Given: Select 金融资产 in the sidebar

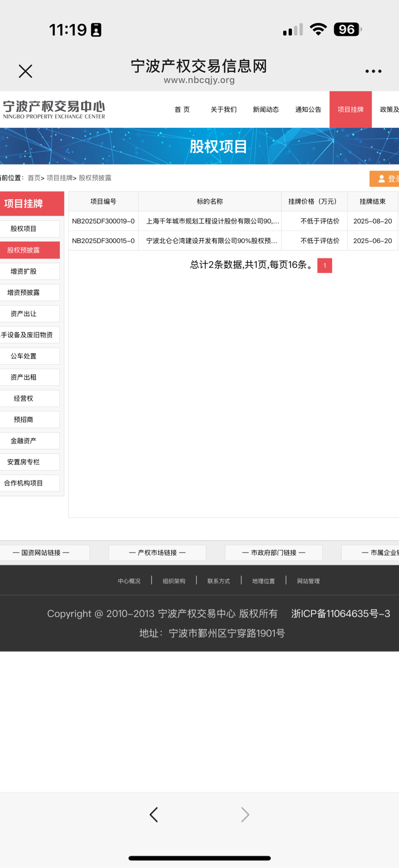Looking at the screenshot, I should [x=30, y=441].
